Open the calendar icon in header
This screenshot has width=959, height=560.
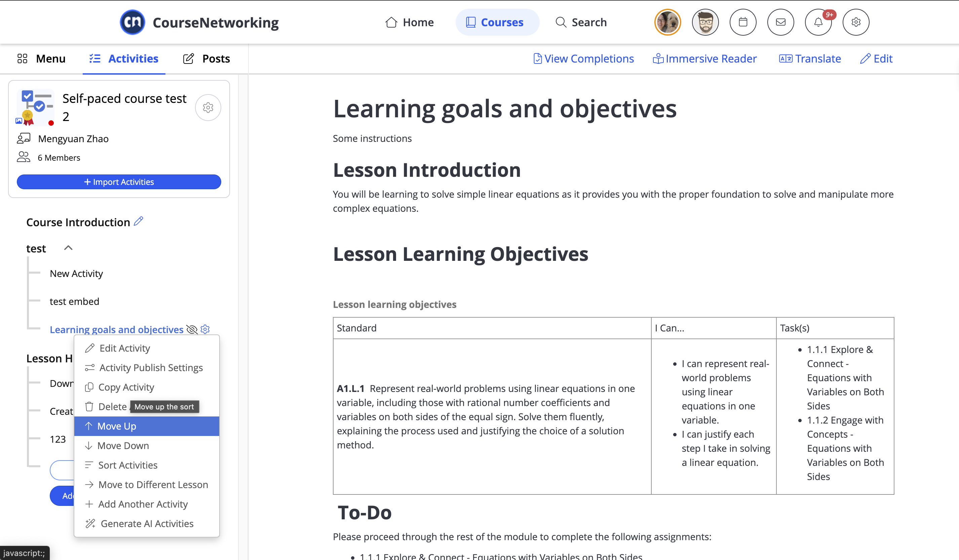click(742, 22)
